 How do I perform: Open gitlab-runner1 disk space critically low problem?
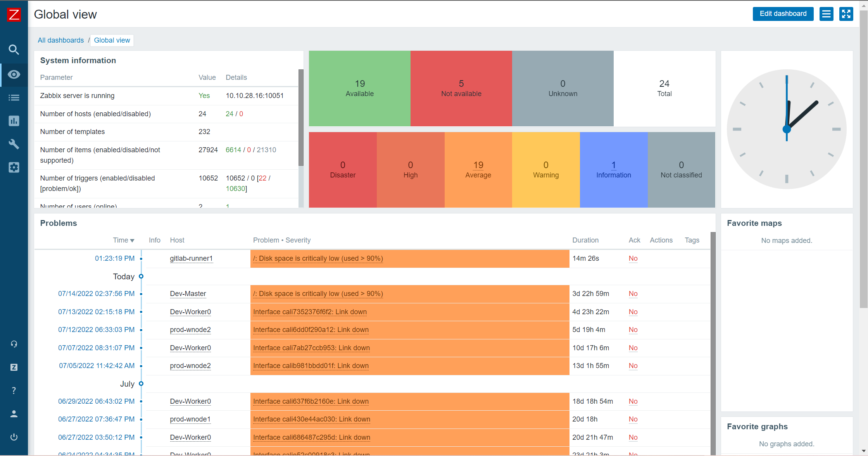(x=318, y=258)
